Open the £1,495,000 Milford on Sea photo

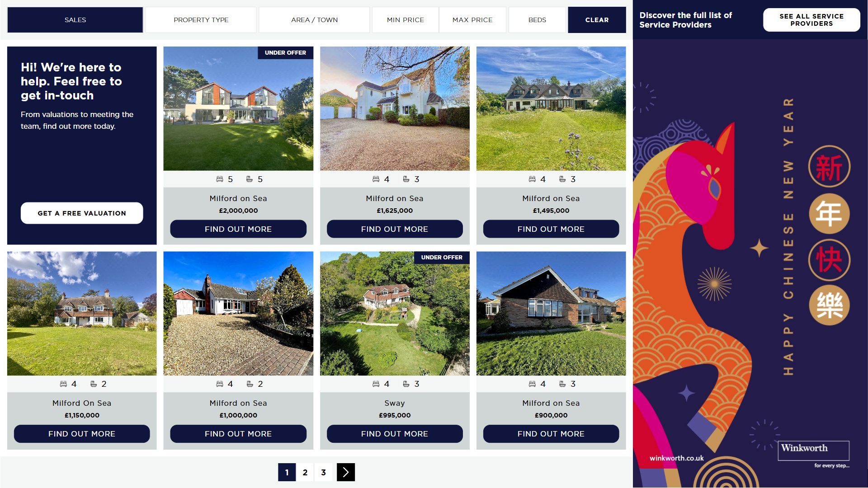pyautogui.click(x=551, y=108)
